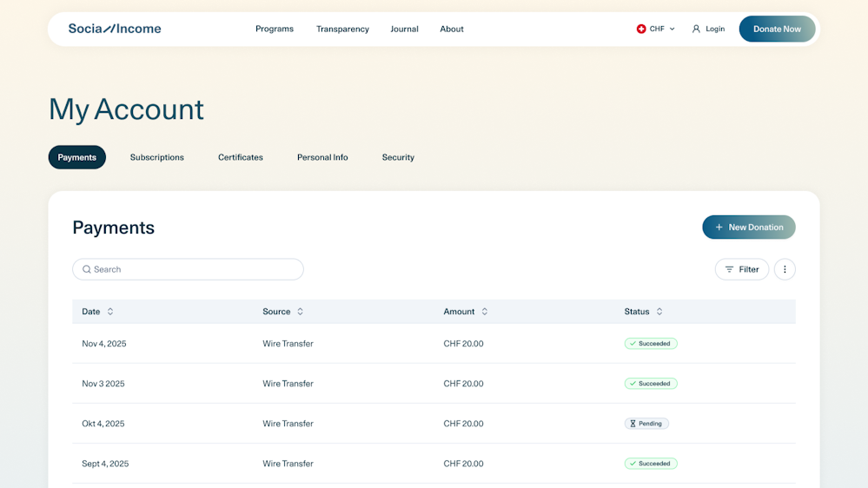Click the magnifier icon in search box
The height and width of the screenshot is (488, 868).
[x=87, y=269]
